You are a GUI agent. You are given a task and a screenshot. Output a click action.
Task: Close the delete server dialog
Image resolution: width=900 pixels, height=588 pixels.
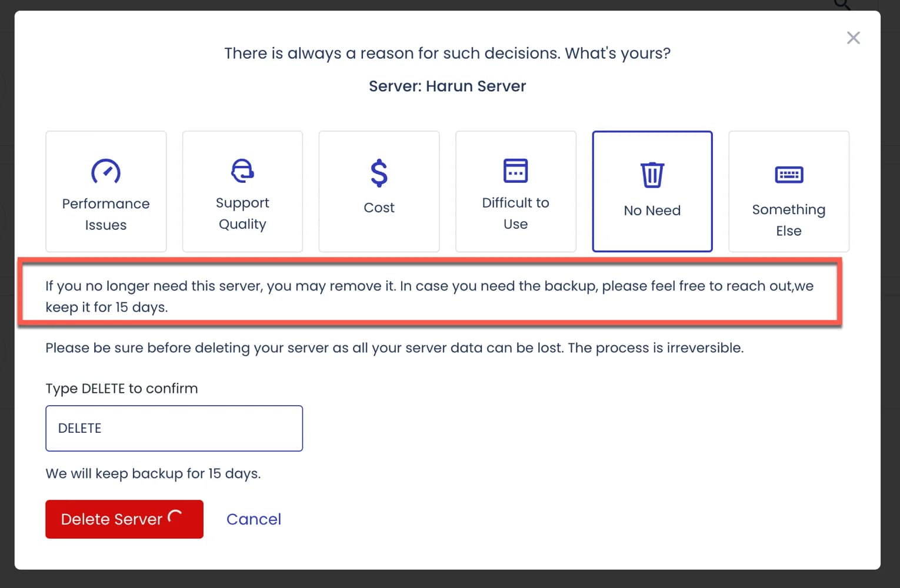click(x=853, y=37)
